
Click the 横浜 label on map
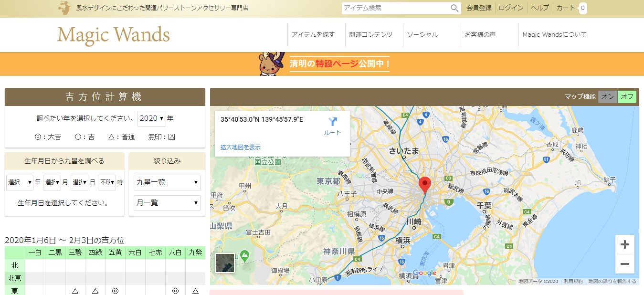click(x=403, y=240)
